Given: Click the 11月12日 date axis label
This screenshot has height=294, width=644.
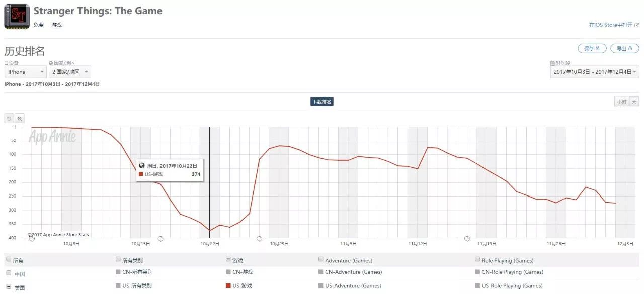Looking at the screenshot, I should 418,244.
